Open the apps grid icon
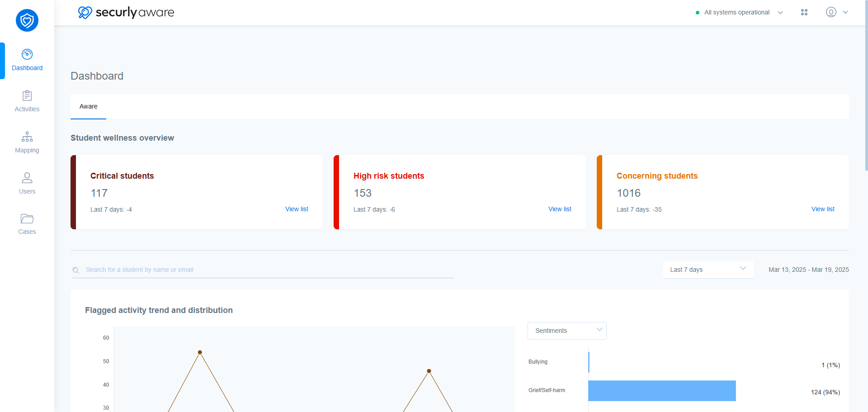 (x=804, y=12)
